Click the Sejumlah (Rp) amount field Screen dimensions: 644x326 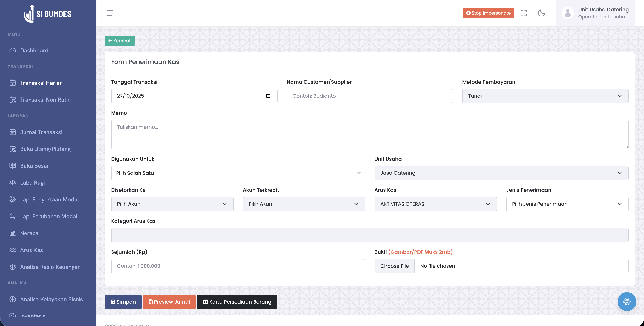238,266
